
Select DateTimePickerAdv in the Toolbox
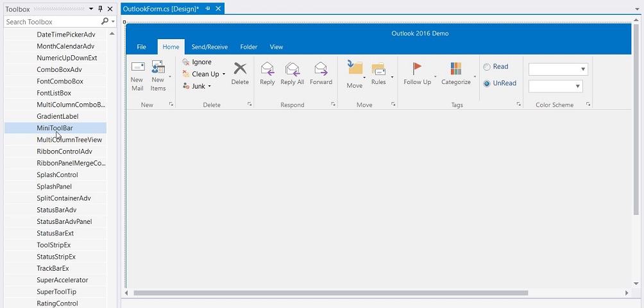coord(55,35)
